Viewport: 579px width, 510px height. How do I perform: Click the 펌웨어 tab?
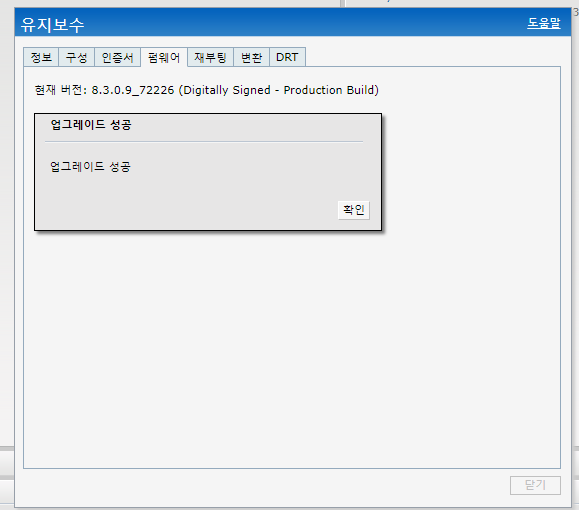click(164, 57)
